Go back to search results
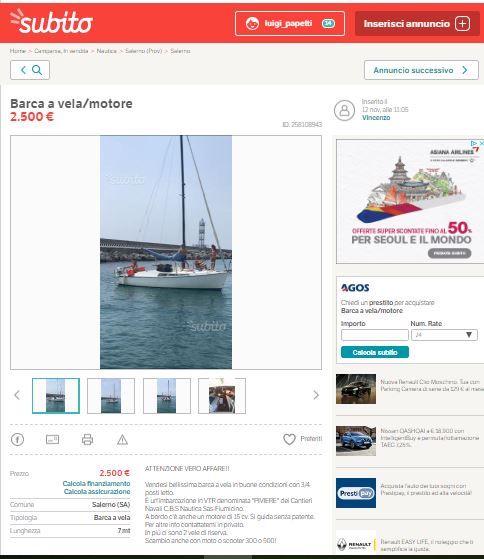 click(30, 70)
